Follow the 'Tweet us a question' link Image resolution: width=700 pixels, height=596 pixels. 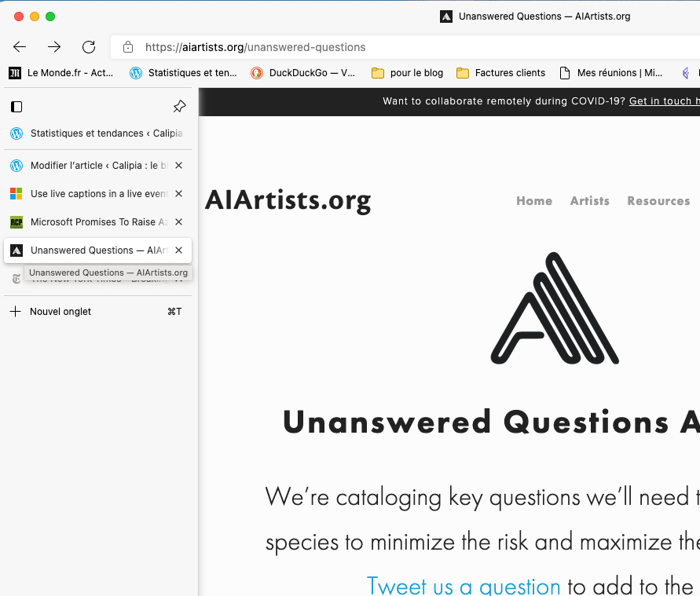[464, 586]
